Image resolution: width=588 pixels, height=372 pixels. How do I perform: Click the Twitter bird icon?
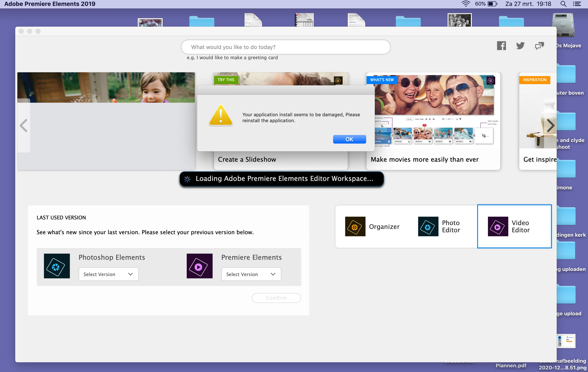(520, 46)
